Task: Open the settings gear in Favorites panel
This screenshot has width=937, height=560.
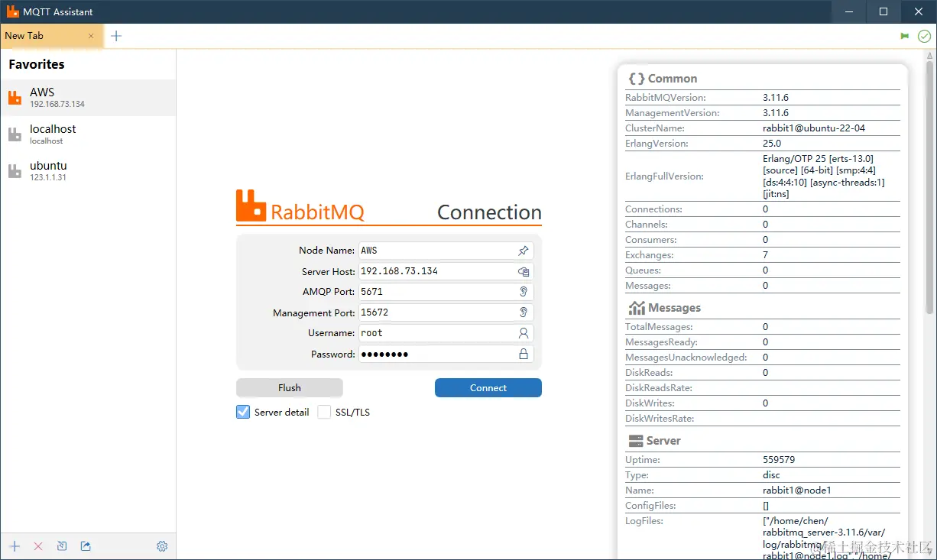Action: tap(162, 546)
